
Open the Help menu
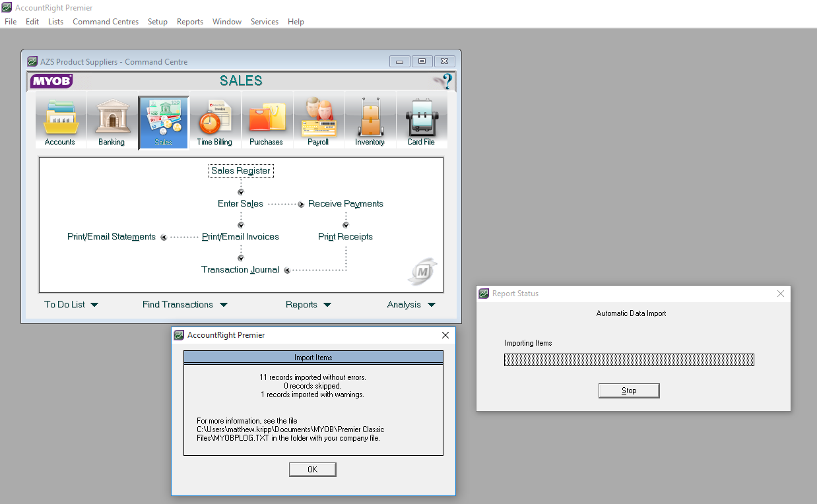(x=296, y=22)
